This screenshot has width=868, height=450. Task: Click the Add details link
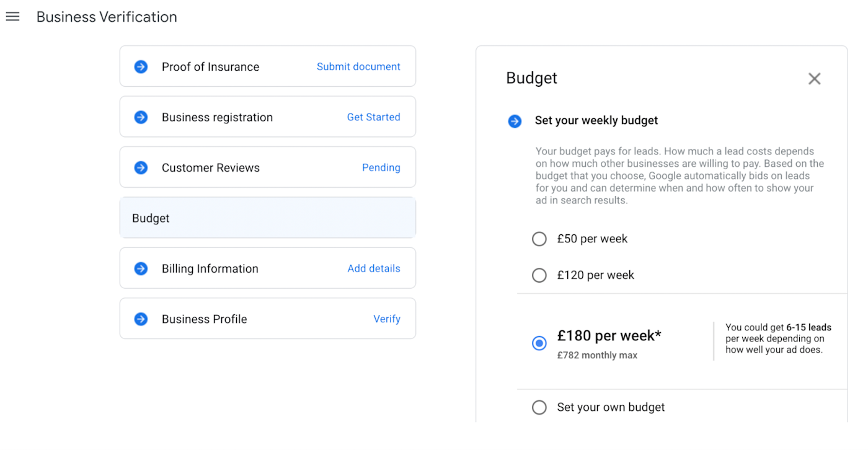(x=373, y=269)
